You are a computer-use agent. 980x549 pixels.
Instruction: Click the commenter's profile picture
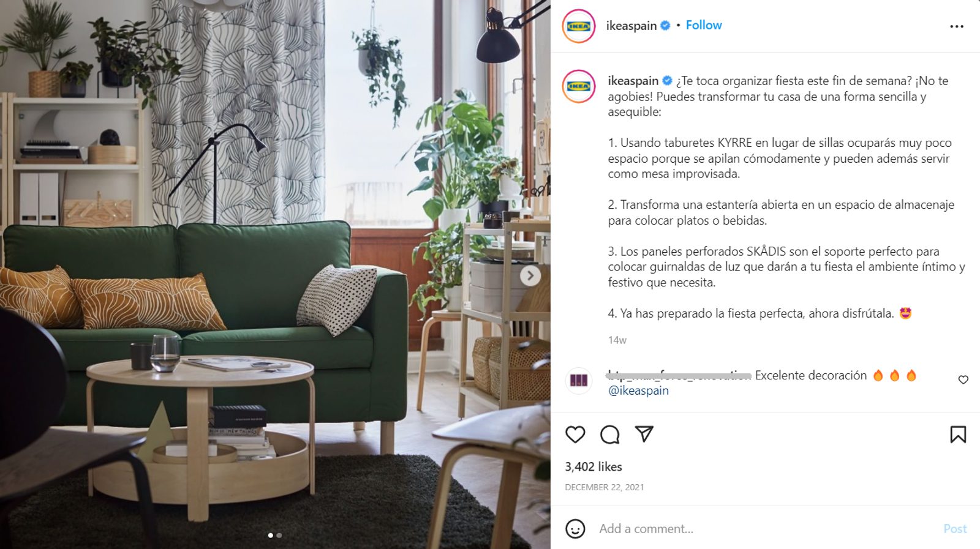pos(579,380)
